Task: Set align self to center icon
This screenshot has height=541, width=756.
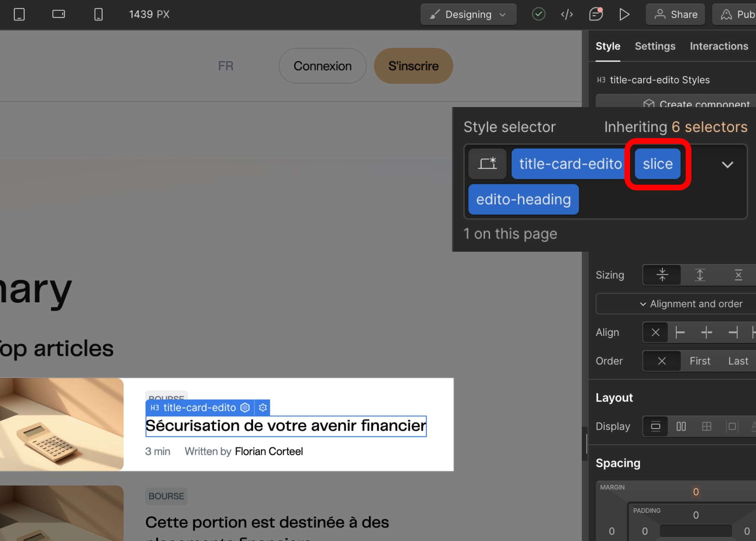Action: [707, 333]
